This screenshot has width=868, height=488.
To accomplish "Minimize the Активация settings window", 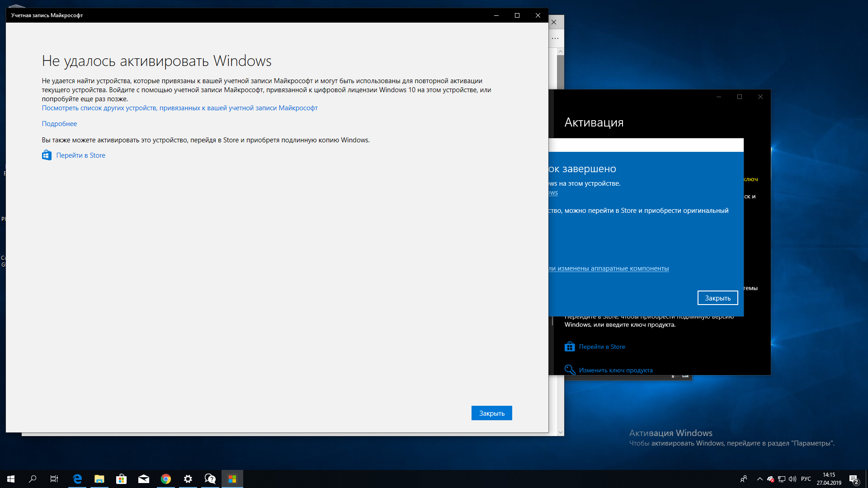I will tap(719, 97).
